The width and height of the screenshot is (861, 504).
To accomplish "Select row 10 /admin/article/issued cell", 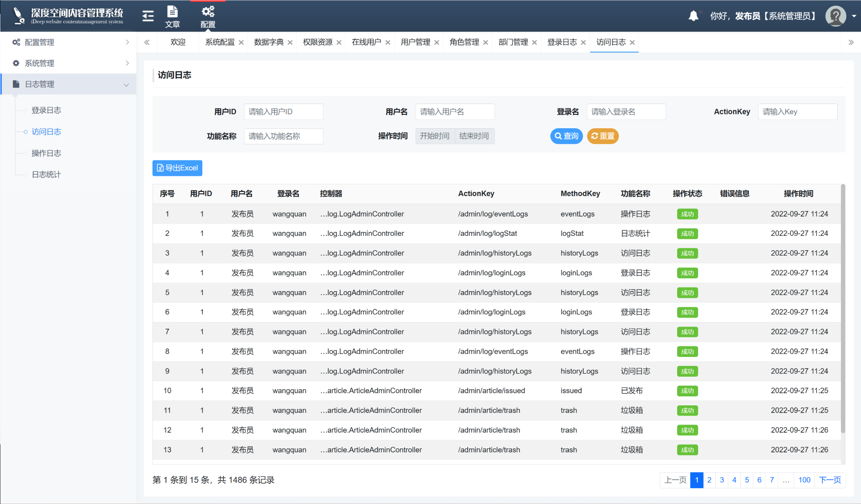I will (491, 391).
